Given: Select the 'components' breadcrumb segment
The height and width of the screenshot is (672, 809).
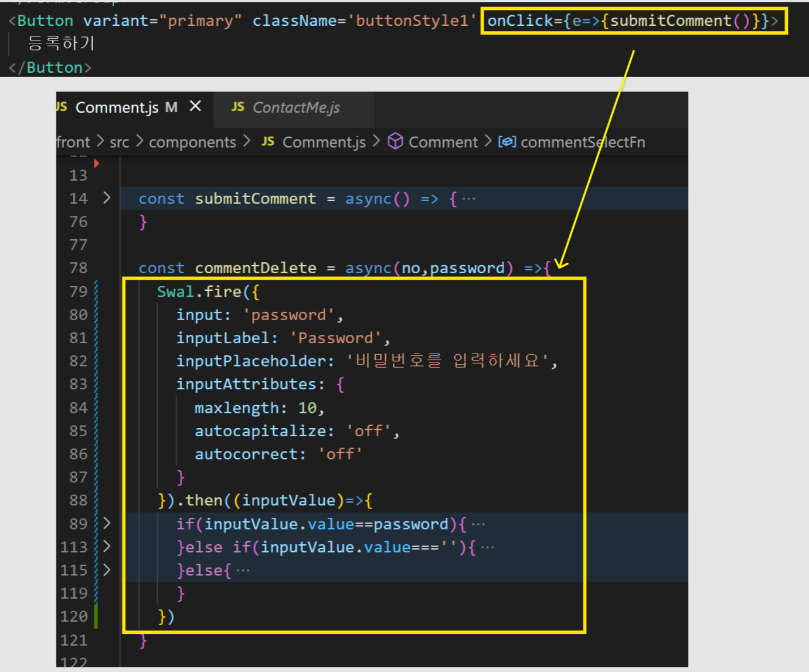Looking at the screenshot, I should tap(192, 142).
